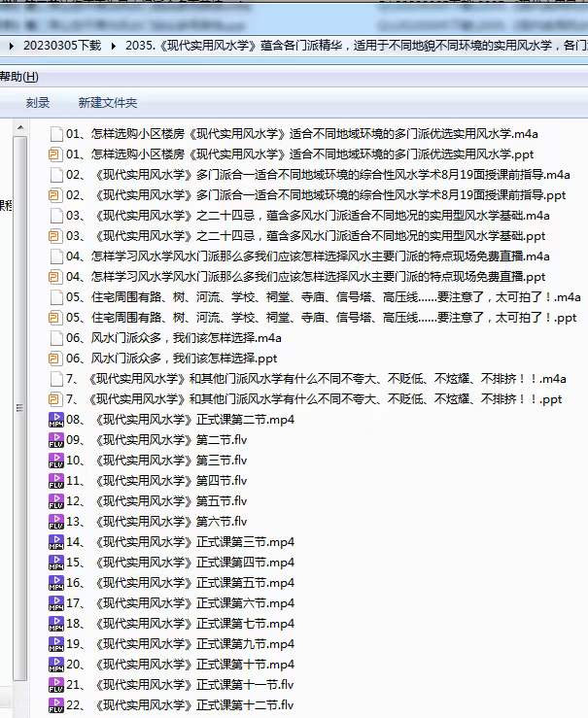Click the MP4 icon of file 20
Image resolution: width=588 pixels, height=718 pixels.
click(x=55, y=665)
